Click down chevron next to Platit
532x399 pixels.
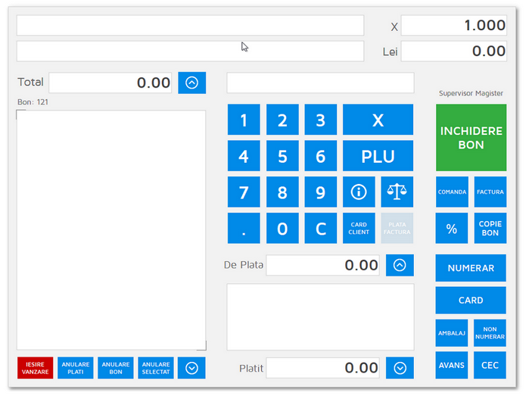click(400, 368)
